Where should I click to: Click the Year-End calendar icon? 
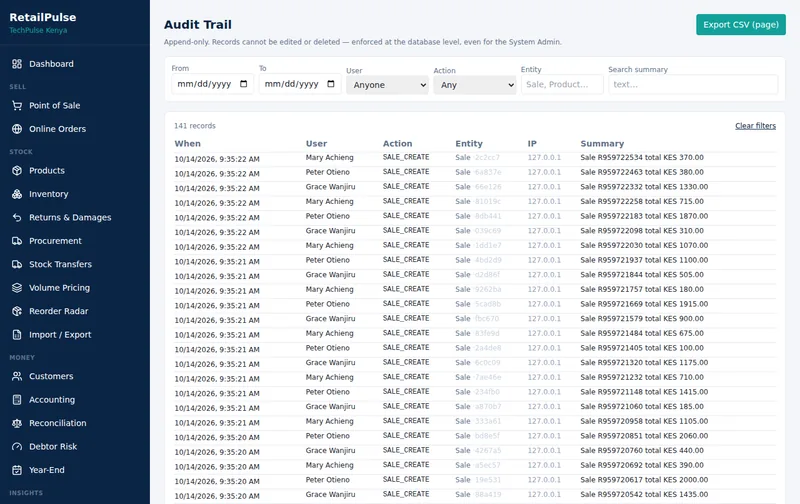[17, 470]
